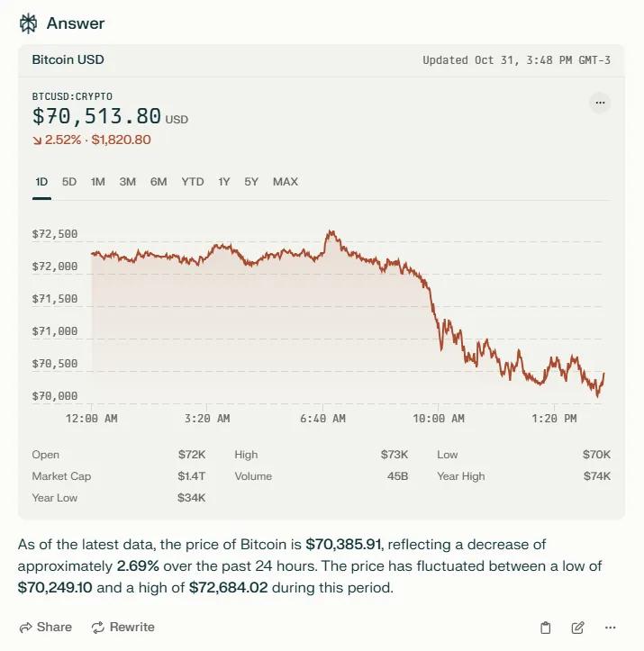The height and width of the screenshot is (651, 644).
Task: Switch to the 5D time range
Action: pos(69,182)
